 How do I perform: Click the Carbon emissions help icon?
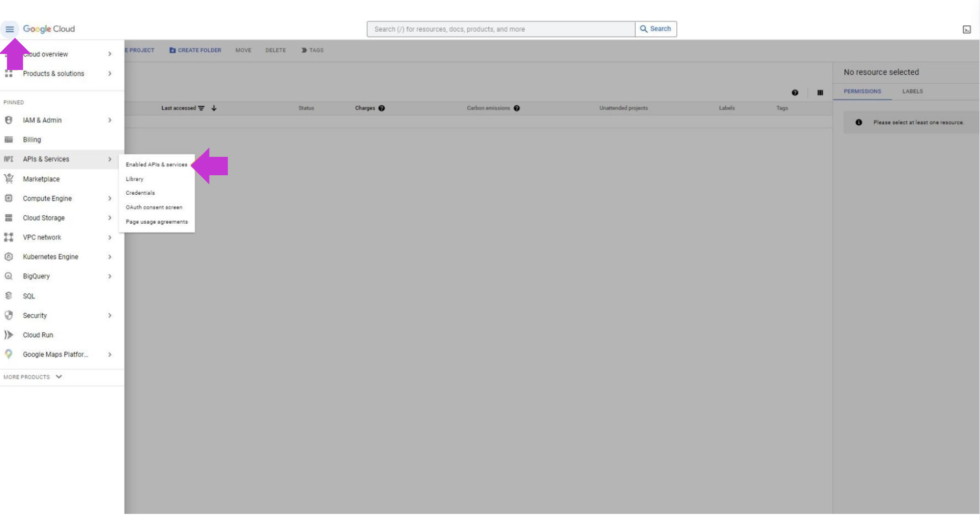tap(517, 108)
